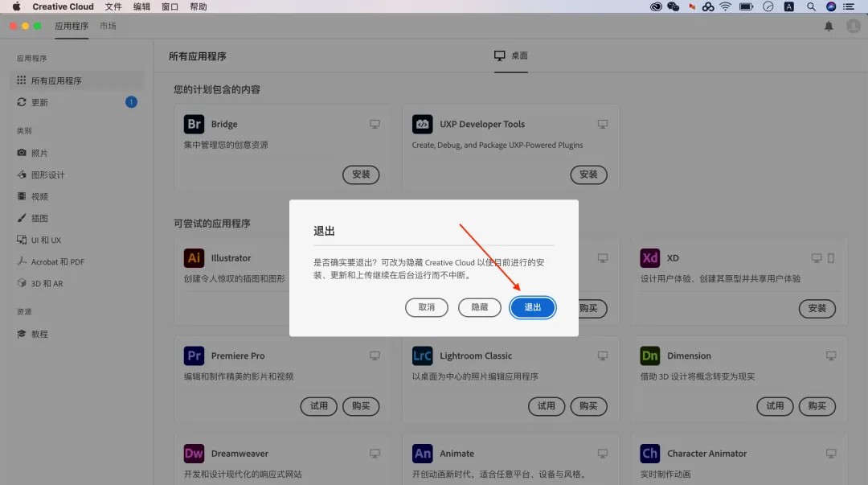Install XD with its 安装 button
Image resolution: width=868 pixels, height=485 pixels.
[817, 308]
